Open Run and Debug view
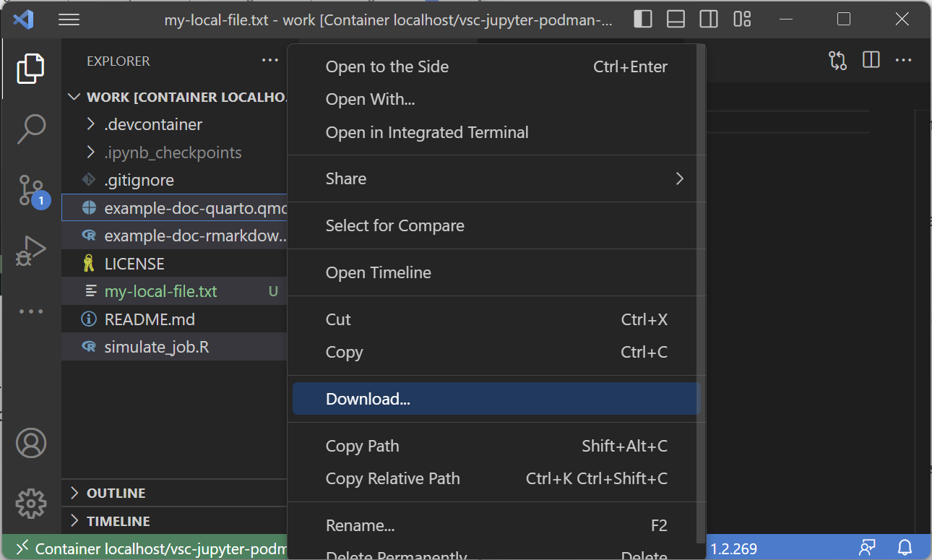The height and width of the screenshot is (560, 932). click(31, 251)
